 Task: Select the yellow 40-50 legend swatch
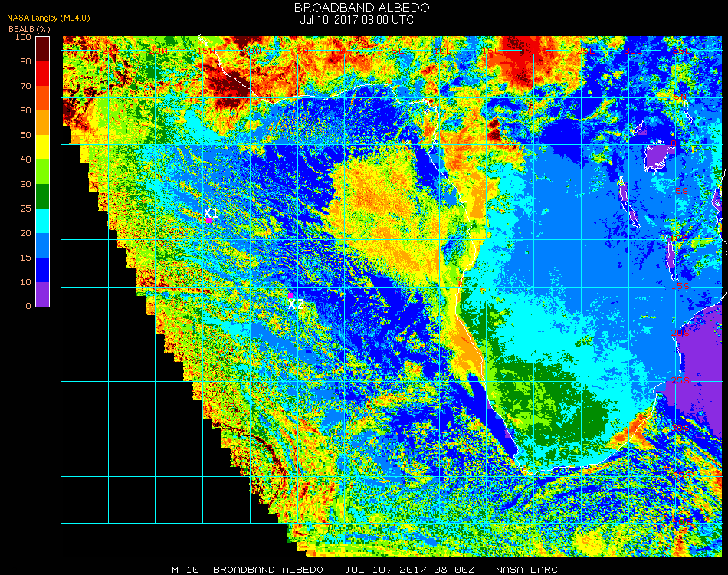click(43, 147)
